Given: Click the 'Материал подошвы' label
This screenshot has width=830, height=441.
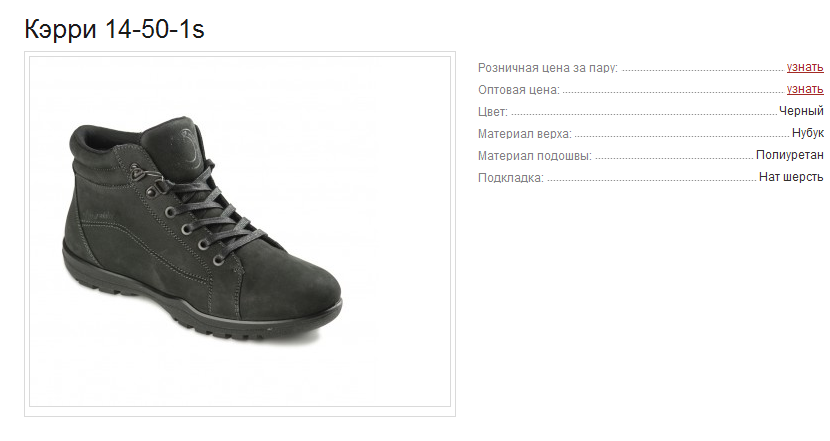Looking at the screenshot, I should tap(535, 156).
